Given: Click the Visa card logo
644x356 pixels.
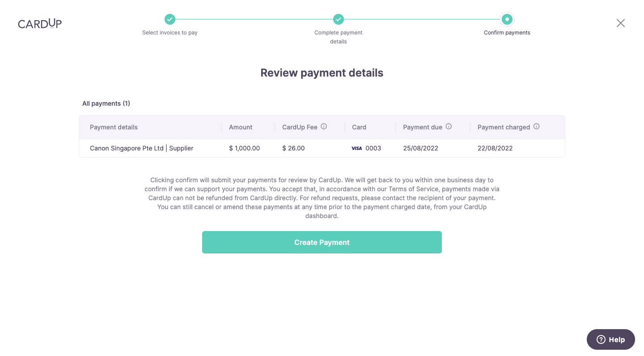Looking at the screenshot, I should [x=356, y=148].
